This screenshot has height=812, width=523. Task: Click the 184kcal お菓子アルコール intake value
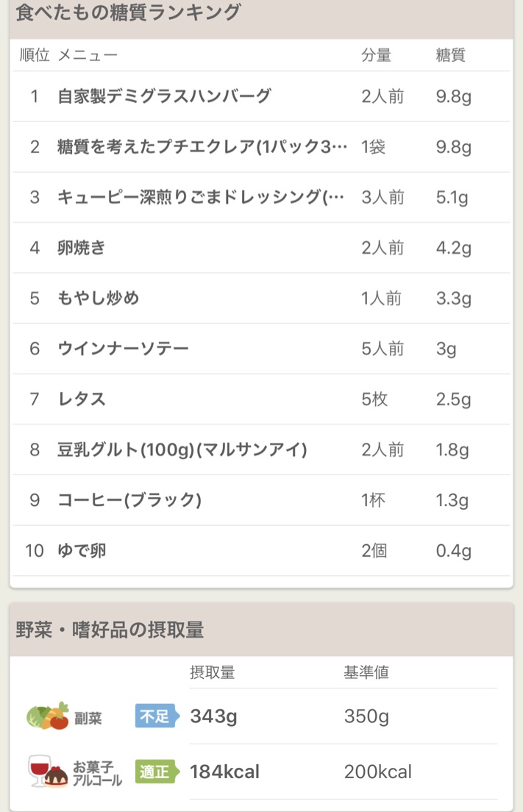[224, 772]
